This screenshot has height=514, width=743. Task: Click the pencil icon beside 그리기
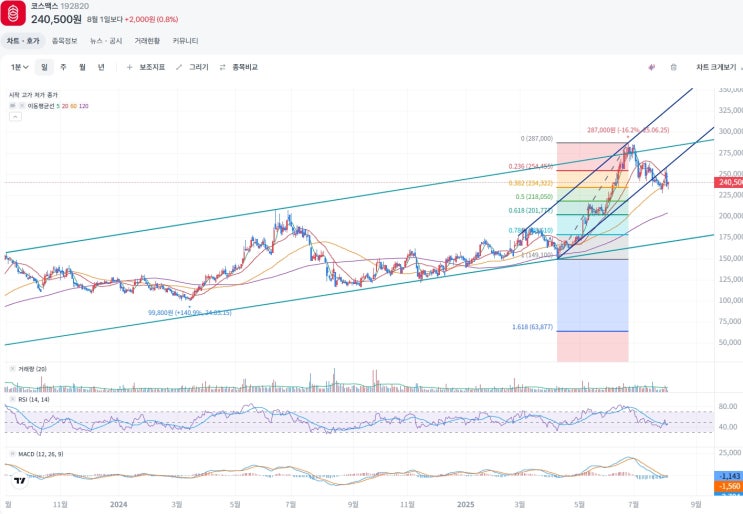click(179, 67)
